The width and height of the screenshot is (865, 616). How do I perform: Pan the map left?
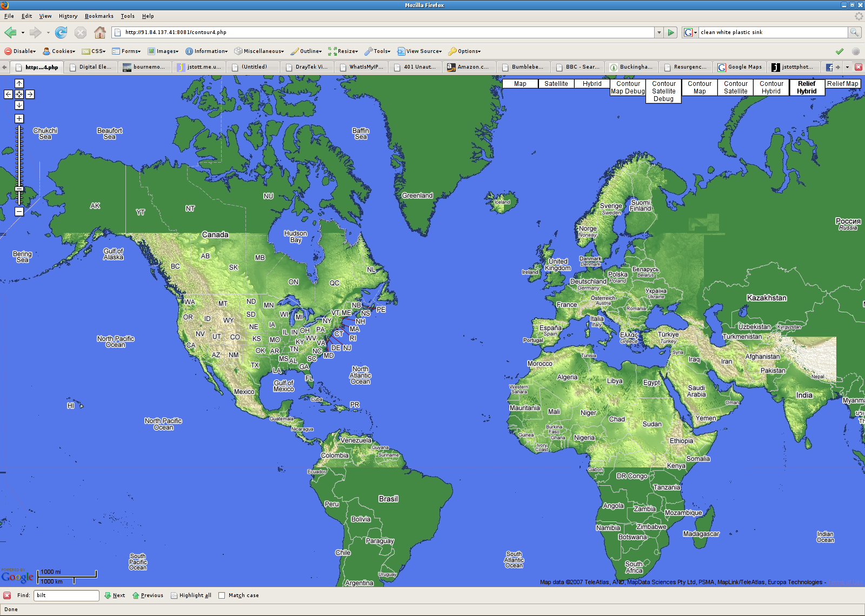coord(8,94)
